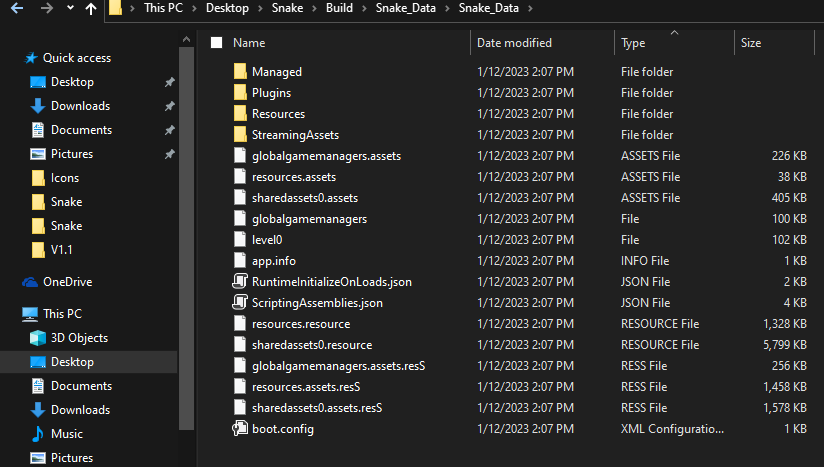The image size is (824, 467).
Task: Click the Music note icon
Action: point(38,434)
